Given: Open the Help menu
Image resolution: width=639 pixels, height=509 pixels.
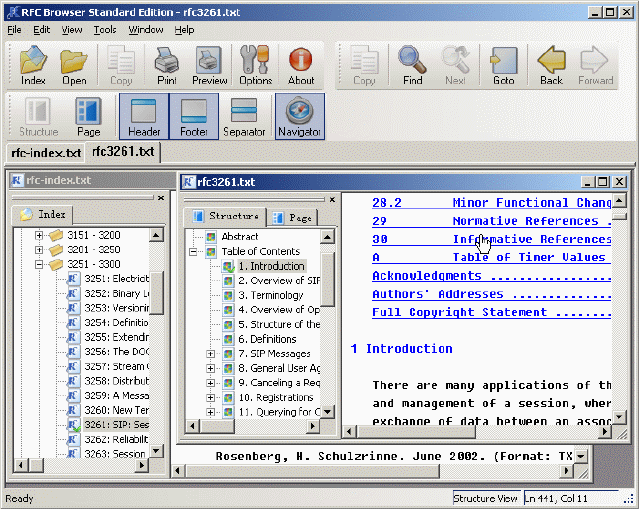Looking at the screenshot, I should click(184, 30).
